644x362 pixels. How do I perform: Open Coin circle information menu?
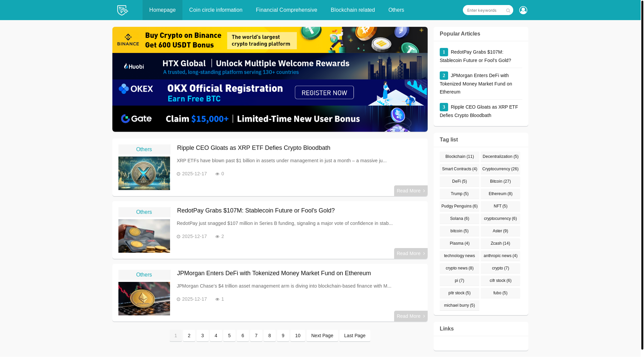pos(216,10)
